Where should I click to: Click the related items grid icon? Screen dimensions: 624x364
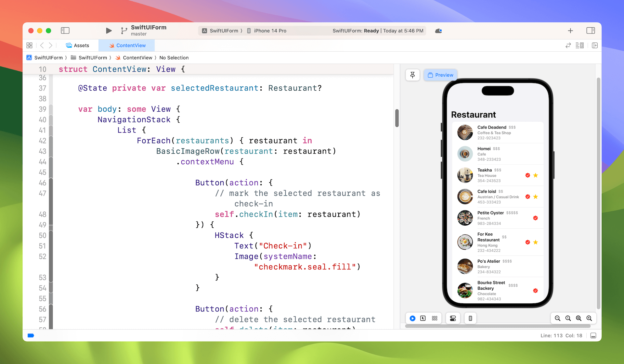tap(30, 45)
